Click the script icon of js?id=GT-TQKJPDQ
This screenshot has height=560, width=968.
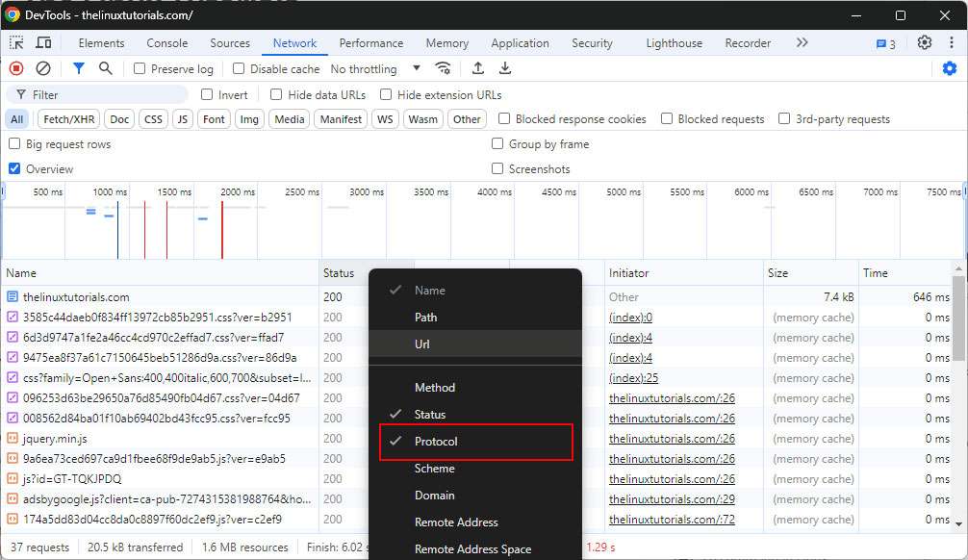coord(13,478)
